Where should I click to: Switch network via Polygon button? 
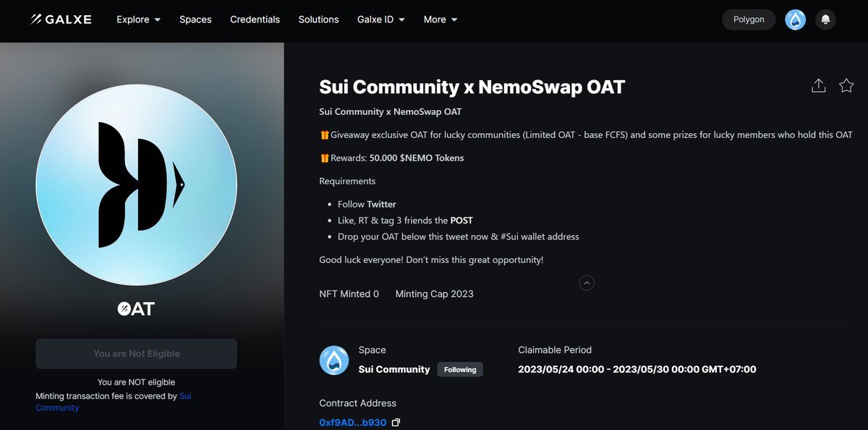coord(749,20)
